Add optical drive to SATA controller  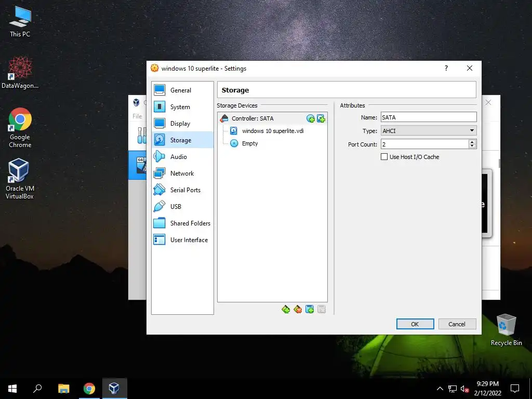coord(311,118)
